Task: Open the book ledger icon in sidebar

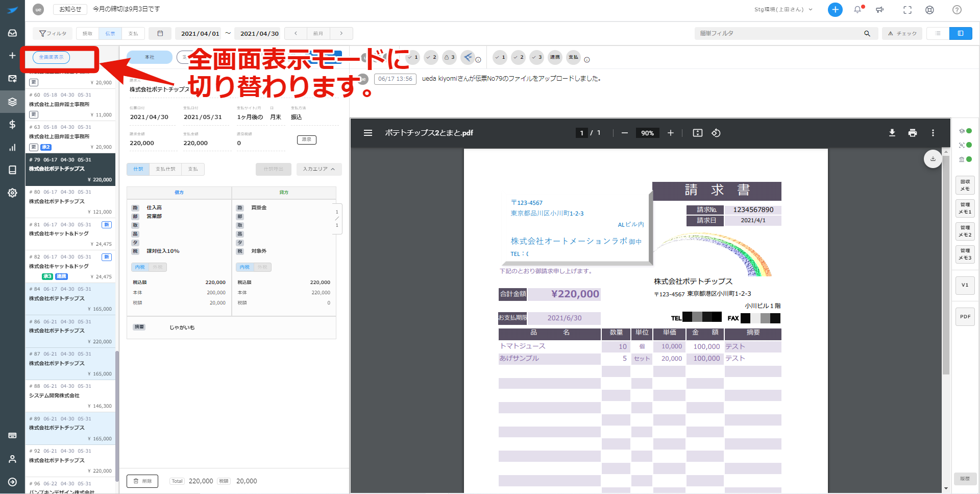Action: 12,170
